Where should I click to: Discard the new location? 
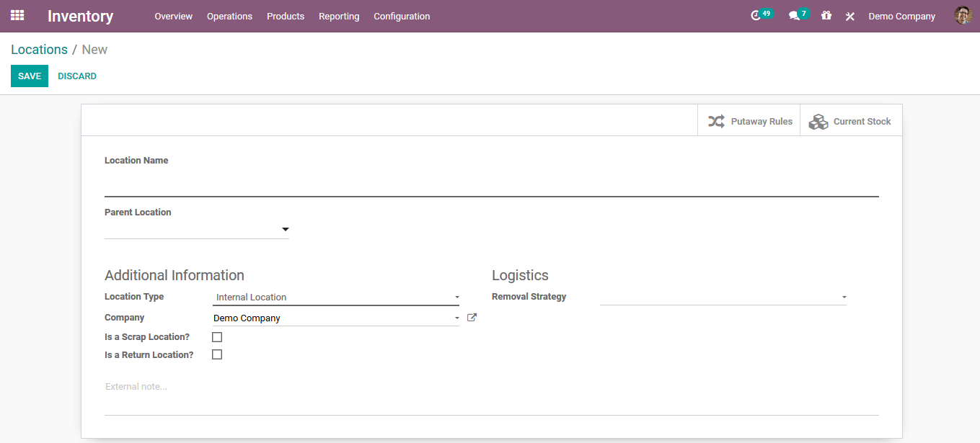[x=77, y=76]
